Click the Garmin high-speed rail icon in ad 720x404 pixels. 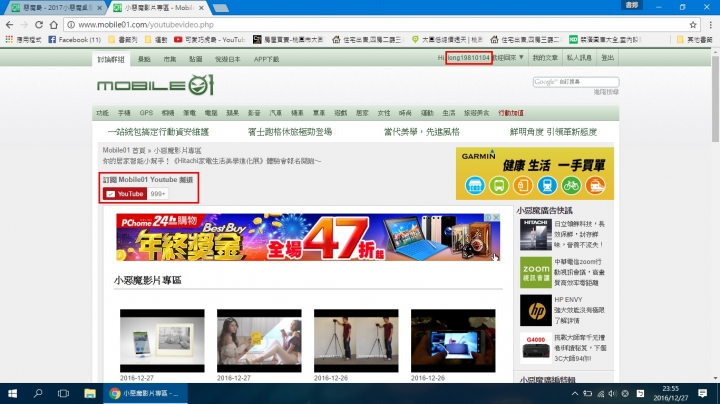595,186
